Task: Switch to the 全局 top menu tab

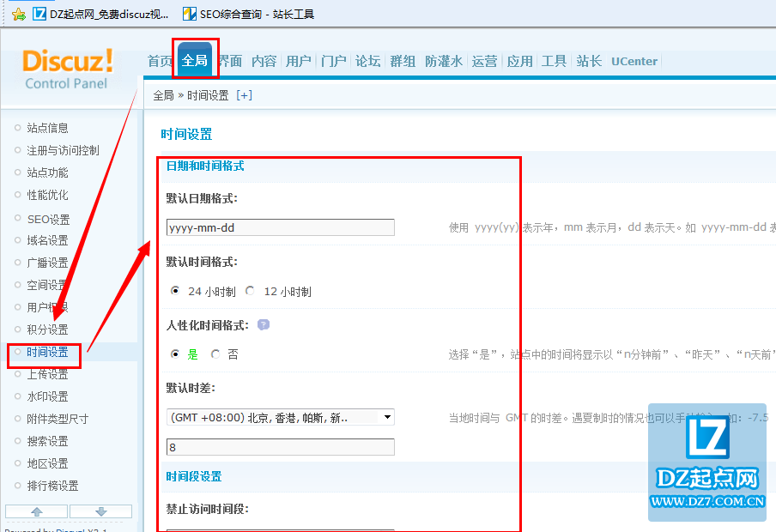Action: [x=195, y=61]
